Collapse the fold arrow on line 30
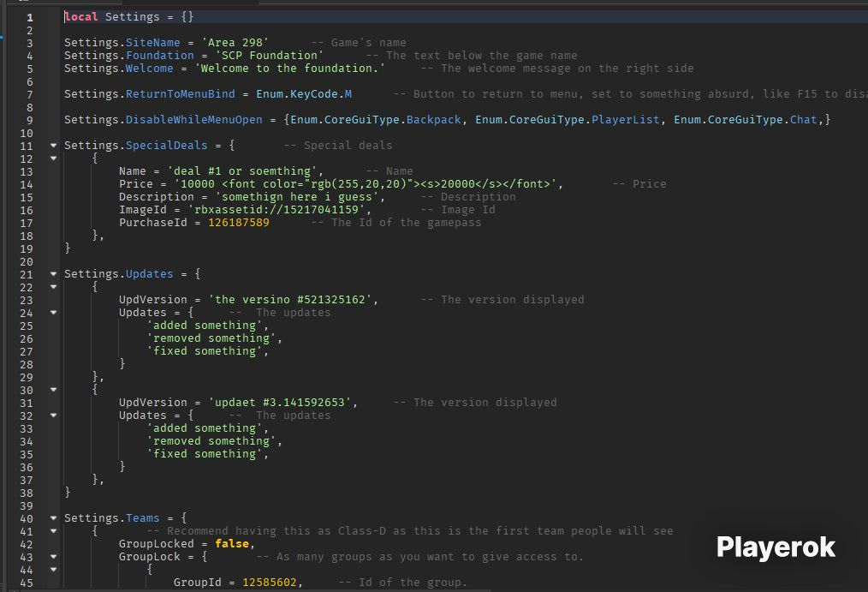This screenshot has width=868, height=592. (54, 390)
